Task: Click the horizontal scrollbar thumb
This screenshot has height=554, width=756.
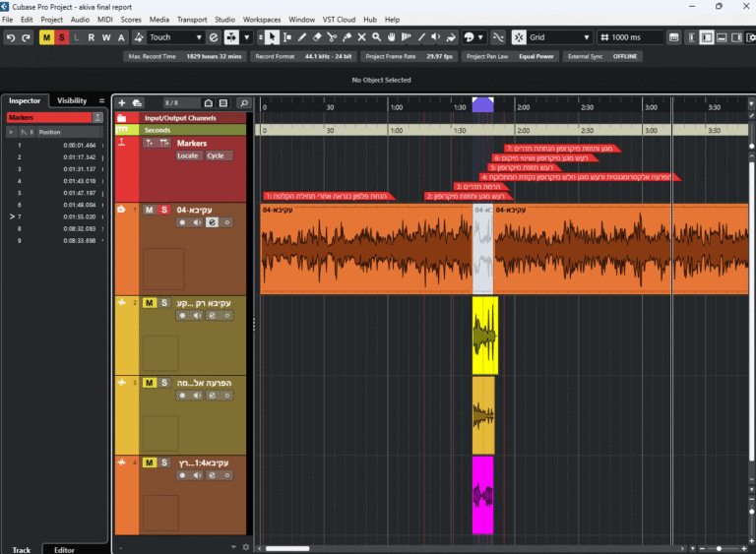Action: (x=287, y=548)
